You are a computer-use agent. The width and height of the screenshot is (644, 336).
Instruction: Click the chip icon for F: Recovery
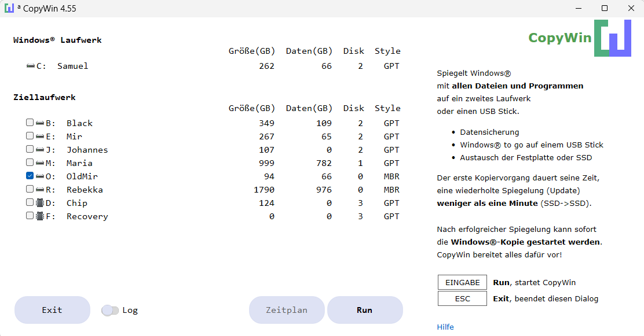tap(40, 216)
